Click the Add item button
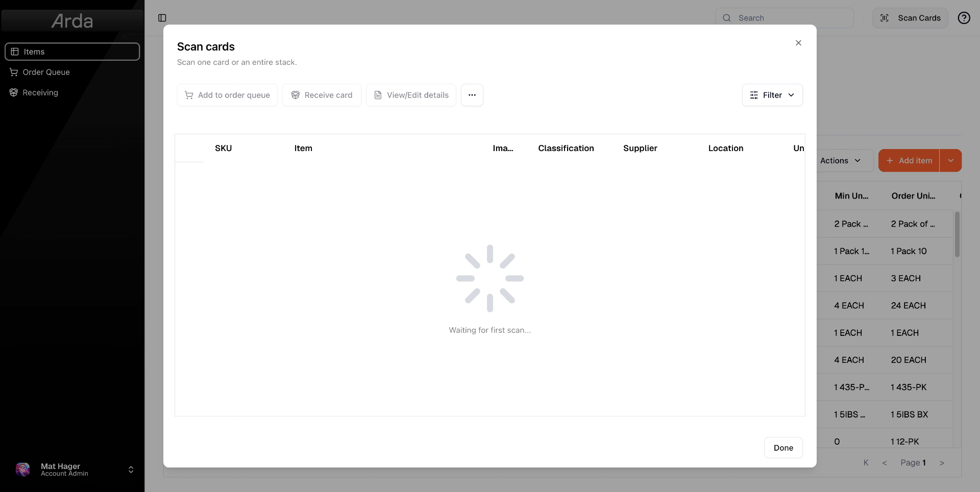980x492 pixels. pyautogui.click(x=909, y=160)
